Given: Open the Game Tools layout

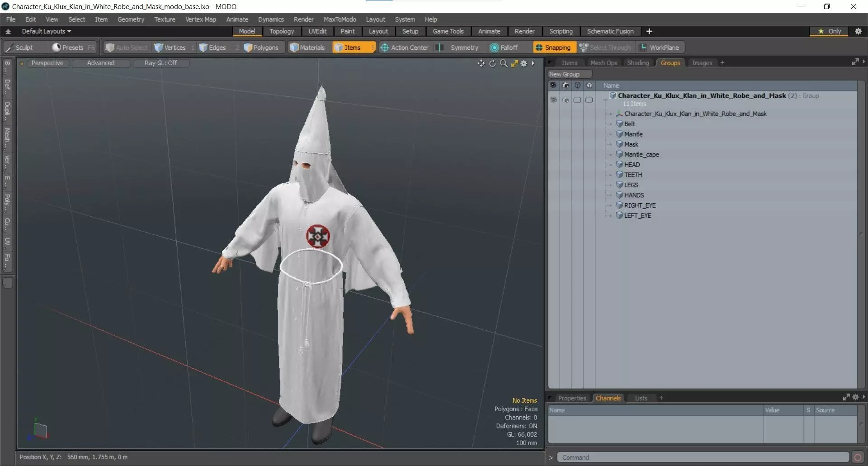Looking at the screenshot, I should pyautogui.click(x=448, y=31).
